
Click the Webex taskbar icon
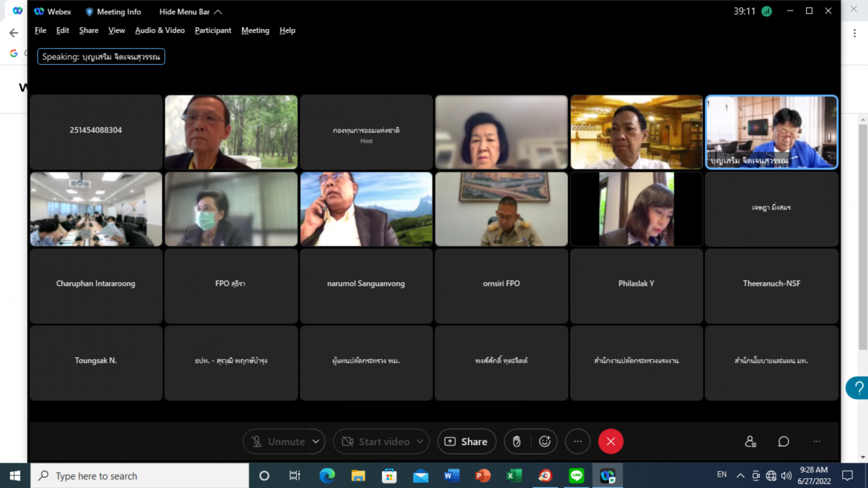click(x=608, y=476)
